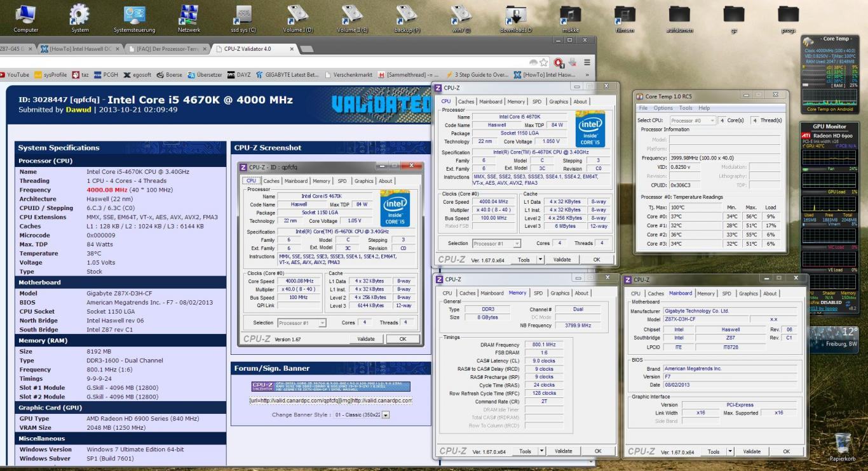Open the filmsen folder on desktop
868x471 pixels.
tap(625, 17)
